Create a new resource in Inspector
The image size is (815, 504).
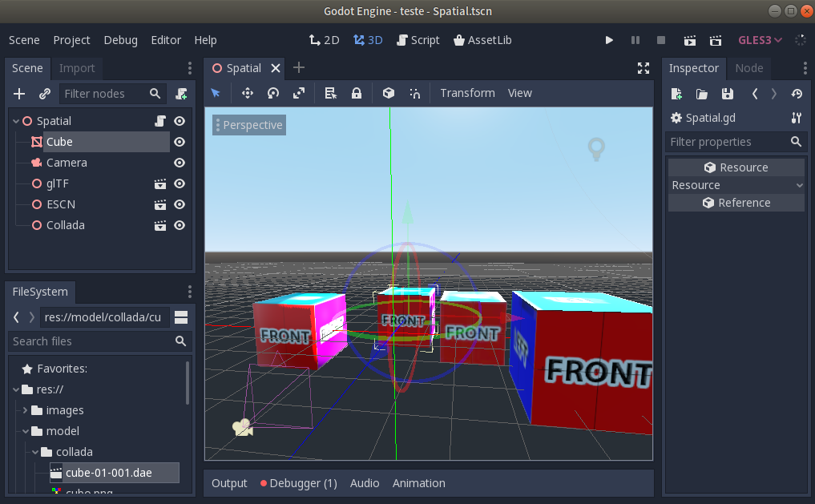pyautogui.click(x=676, y=94)
